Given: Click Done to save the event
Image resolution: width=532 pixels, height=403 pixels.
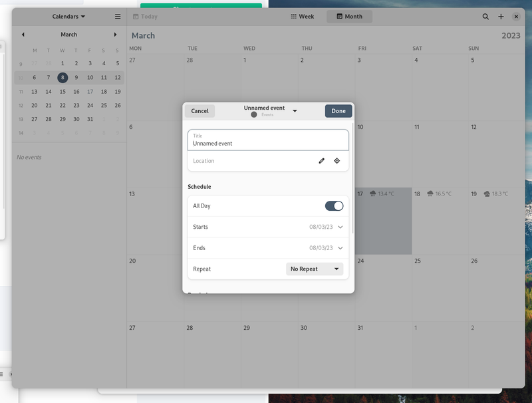Looking at the screenshot, I should [x=338, y=111].
